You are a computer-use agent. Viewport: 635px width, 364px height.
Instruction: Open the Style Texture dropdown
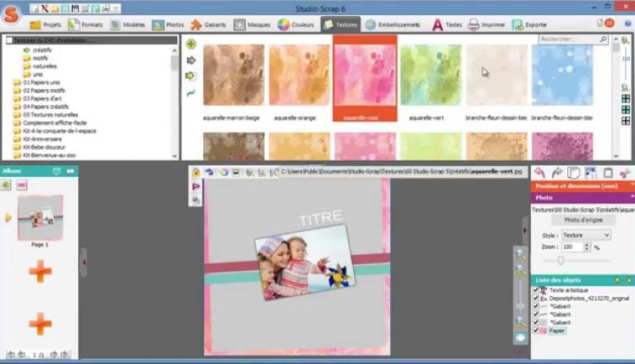586,234
